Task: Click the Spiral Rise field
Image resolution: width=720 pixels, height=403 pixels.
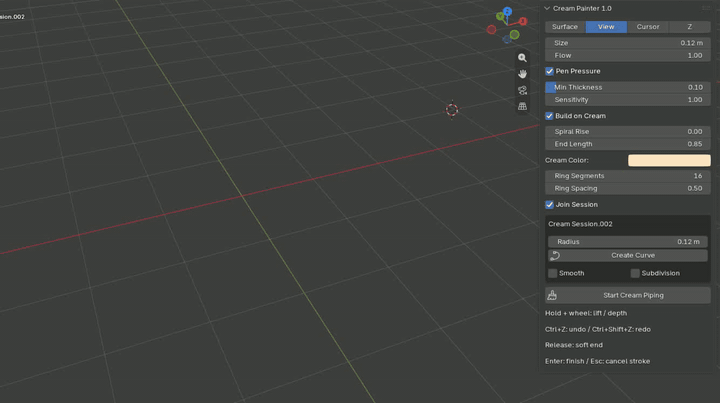Action: 628,131
